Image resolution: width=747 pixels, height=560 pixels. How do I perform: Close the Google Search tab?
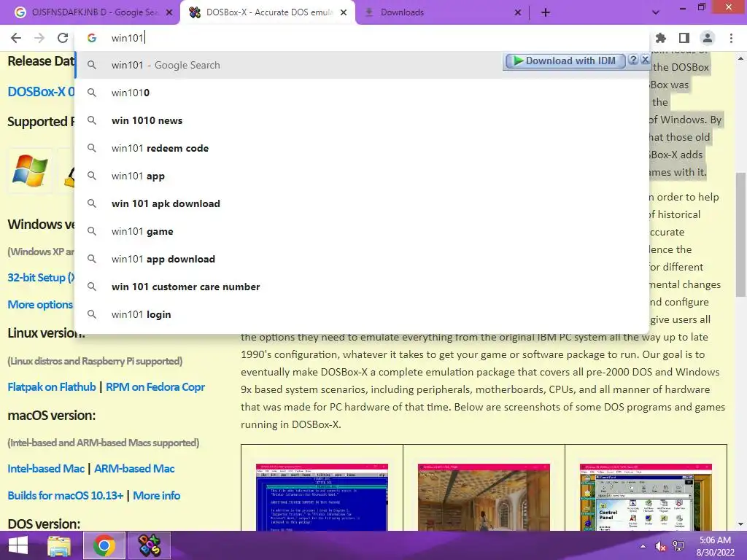coord(169,12)
